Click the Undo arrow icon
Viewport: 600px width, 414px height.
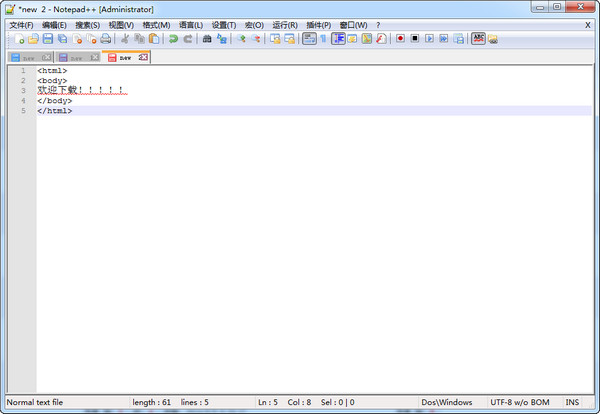coord(173,39)
